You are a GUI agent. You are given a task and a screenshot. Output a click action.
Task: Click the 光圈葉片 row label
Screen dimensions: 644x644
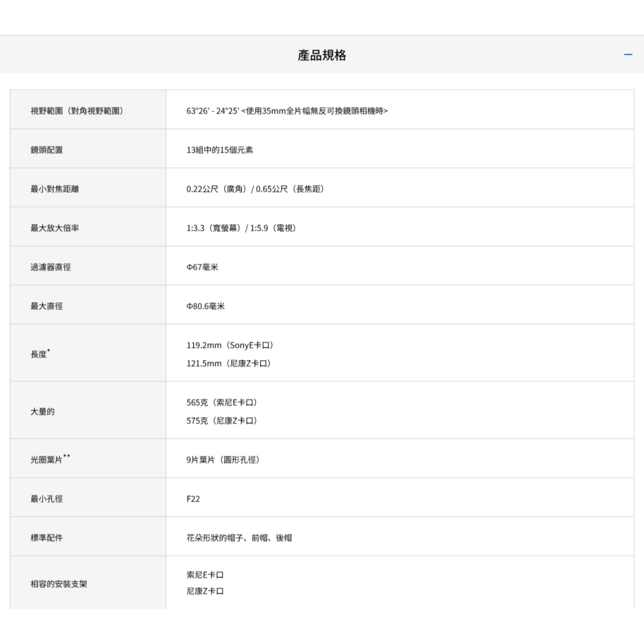47,460
